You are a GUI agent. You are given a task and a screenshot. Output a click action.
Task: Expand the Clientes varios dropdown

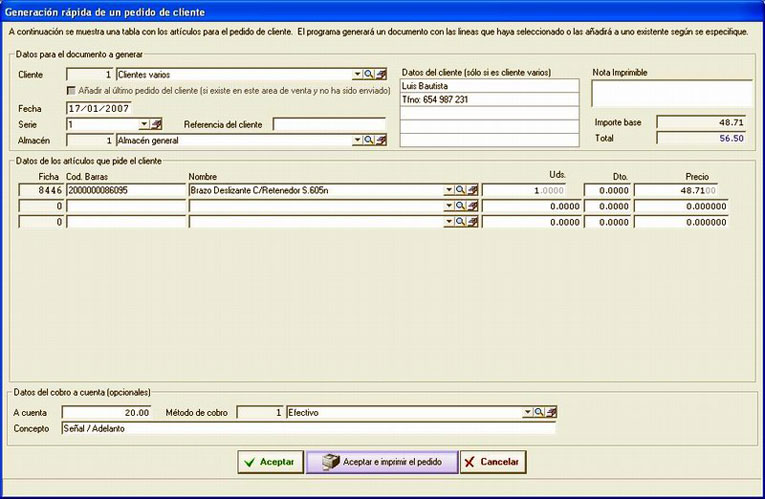pos(357,74)
